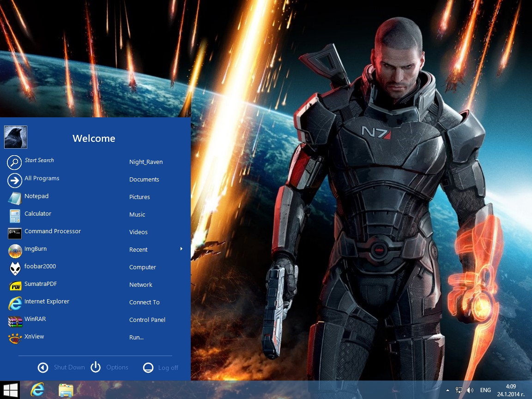Click the power icon beside Options
This screenshot has height=399, width=532.
point(96,367)
